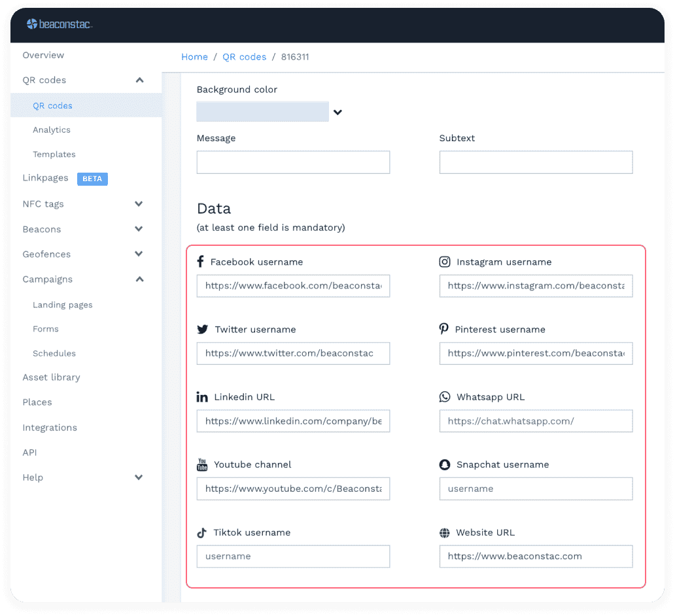Open Schedules under Campaigns
Screen dimensions: 675x616
(x=54, y=353)
